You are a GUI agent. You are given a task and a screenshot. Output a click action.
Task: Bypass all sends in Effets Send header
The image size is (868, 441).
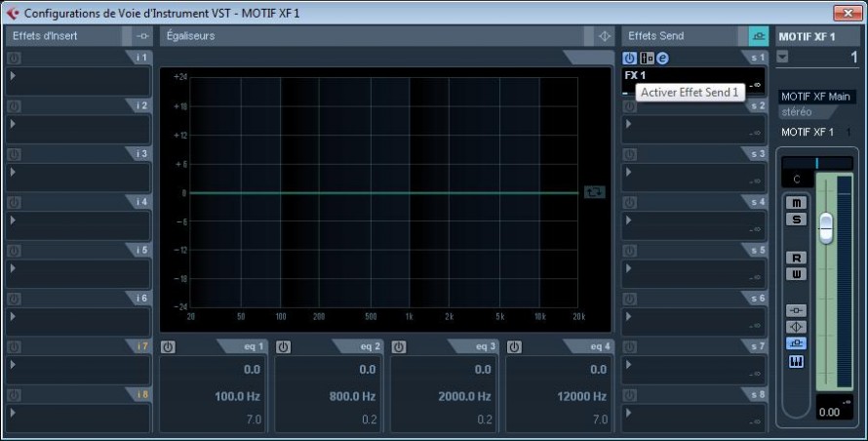point(758,36)
